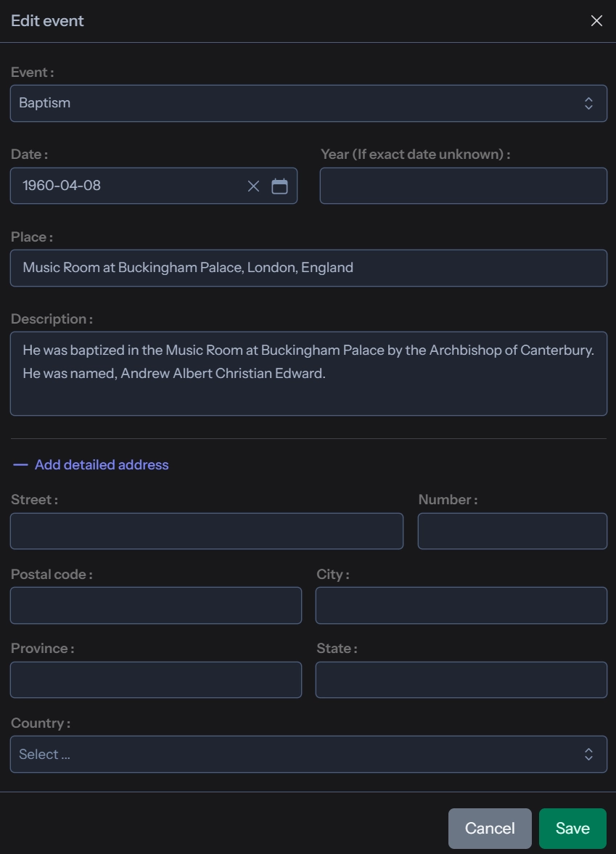Clear the date with the X icon
This screenshot has width=616, height=854.
pyautogui.click(x=253, y=186)
